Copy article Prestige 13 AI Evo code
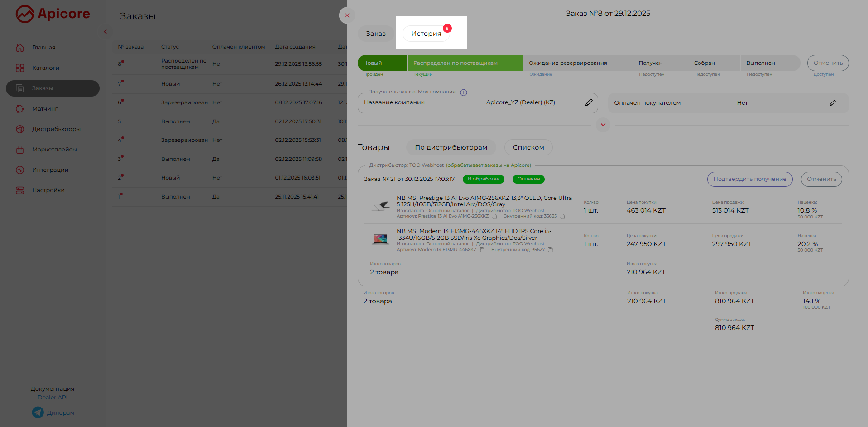This screenshot has height=427, width=868. [x=494, y=217]
